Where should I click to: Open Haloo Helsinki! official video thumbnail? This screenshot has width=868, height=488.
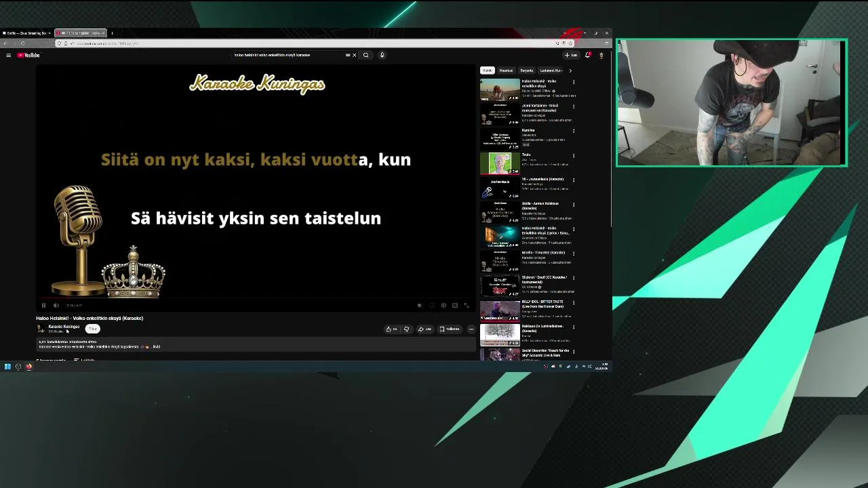(500, 89)
